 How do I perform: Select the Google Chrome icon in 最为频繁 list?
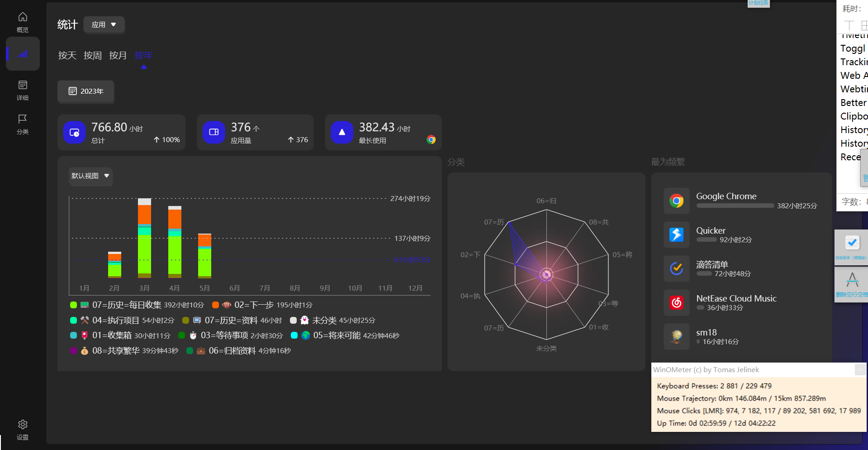click(x=676, y=201)
